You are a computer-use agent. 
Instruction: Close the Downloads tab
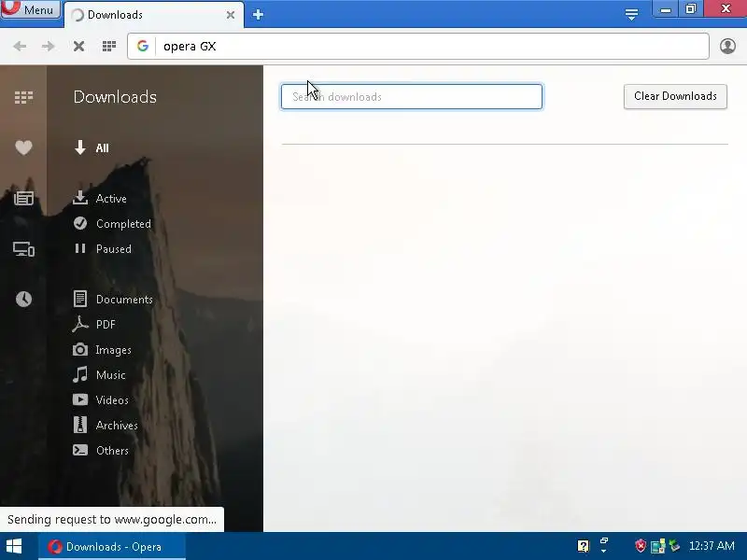coord(231,15)
